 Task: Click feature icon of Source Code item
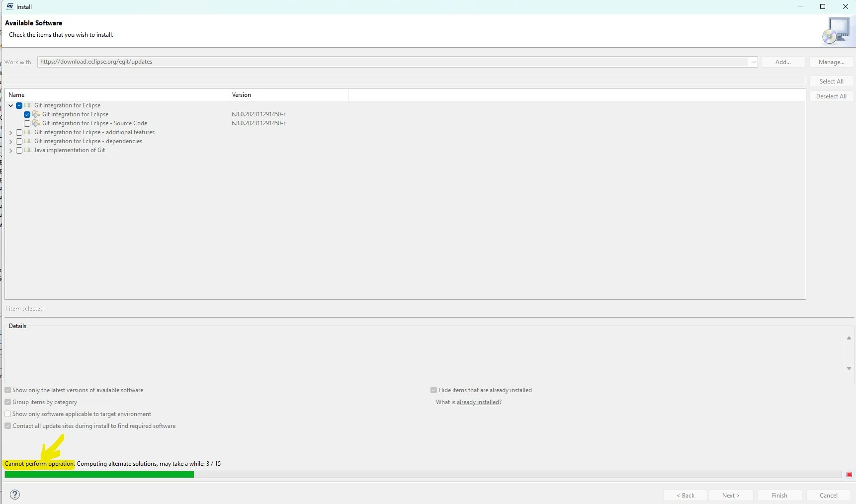click(x=36, y=123)
